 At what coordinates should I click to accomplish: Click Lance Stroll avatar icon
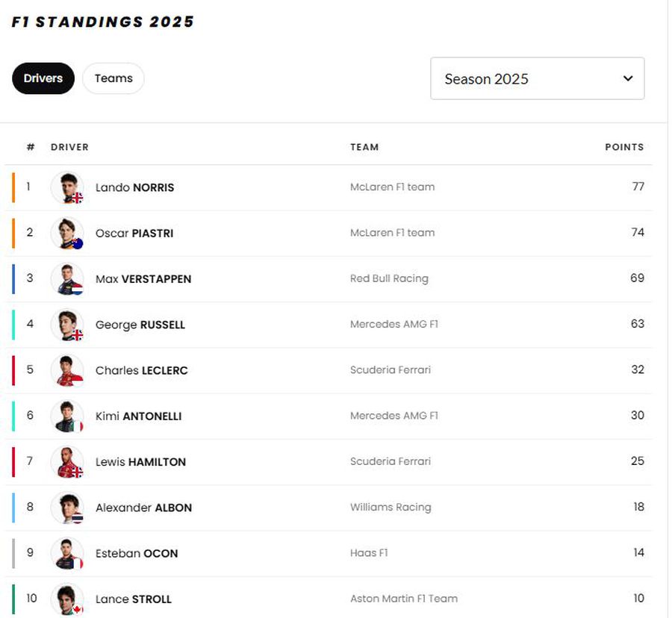pyautogui.click(x=67, y=599)
